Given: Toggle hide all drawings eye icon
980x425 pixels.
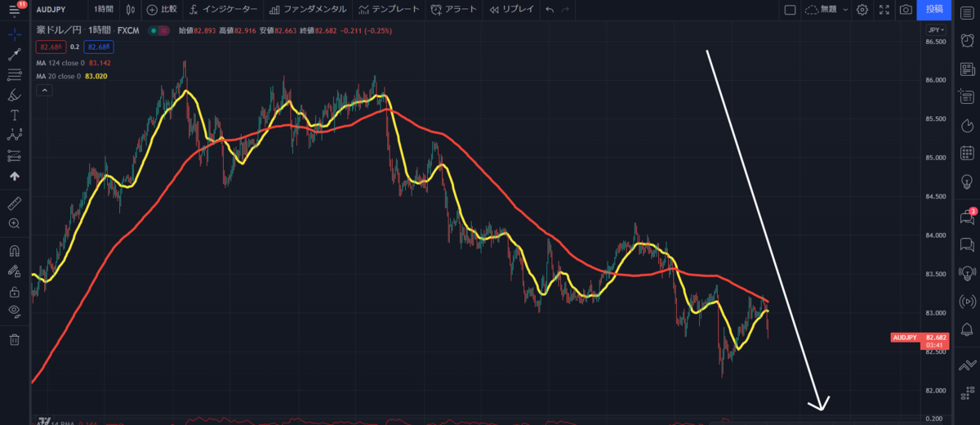Looking at the screenshot, I should [14, 311].
